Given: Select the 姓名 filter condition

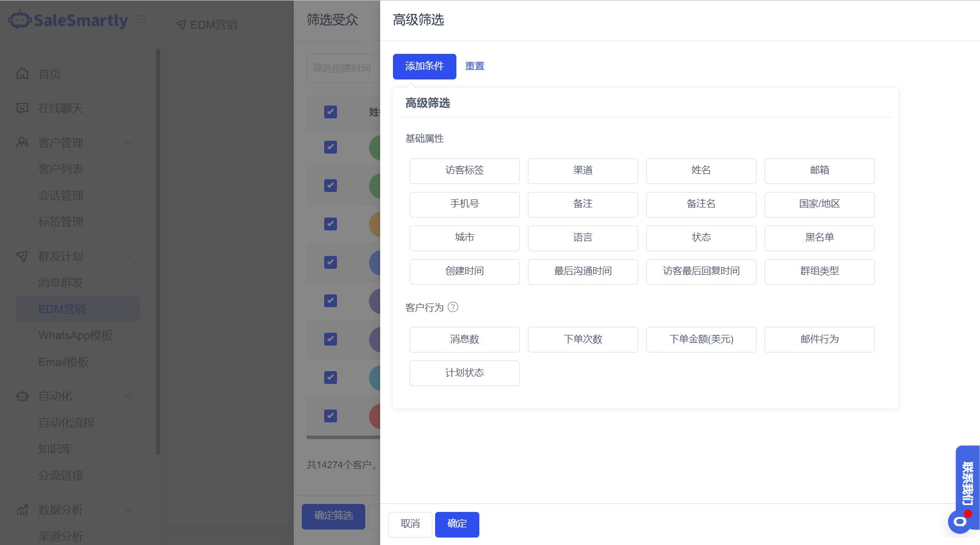Looking at the screenshot, I should click(x=701, y=171).
